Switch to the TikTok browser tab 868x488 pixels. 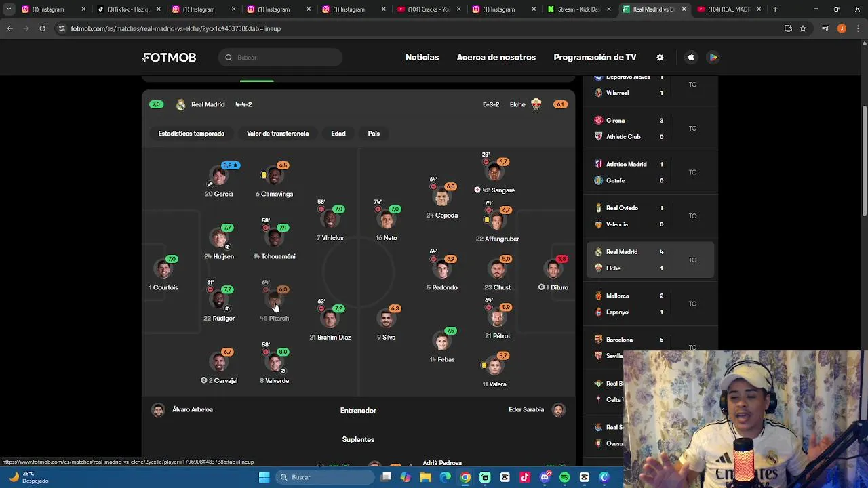pos(127,9)
